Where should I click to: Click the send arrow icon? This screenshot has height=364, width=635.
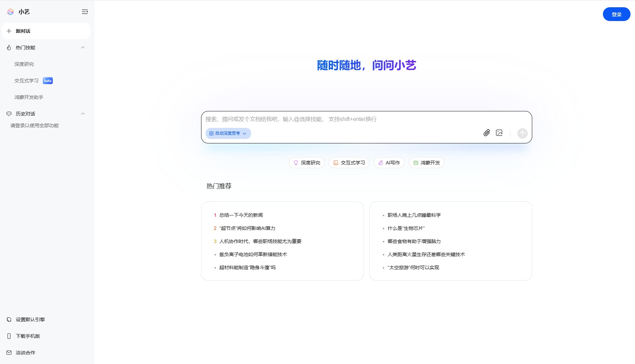[522, 133]
